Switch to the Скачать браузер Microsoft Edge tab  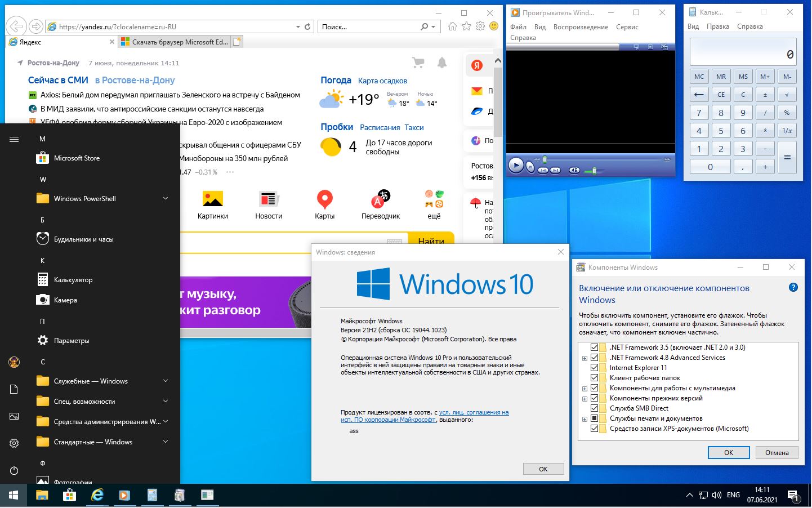175,42
